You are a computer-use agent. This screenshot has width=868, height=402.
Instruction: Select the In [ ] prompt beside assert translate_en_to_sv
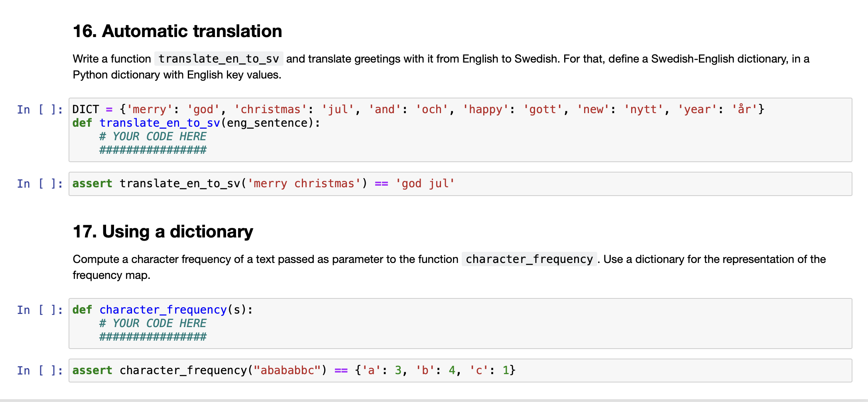click(x=40, y=184)
